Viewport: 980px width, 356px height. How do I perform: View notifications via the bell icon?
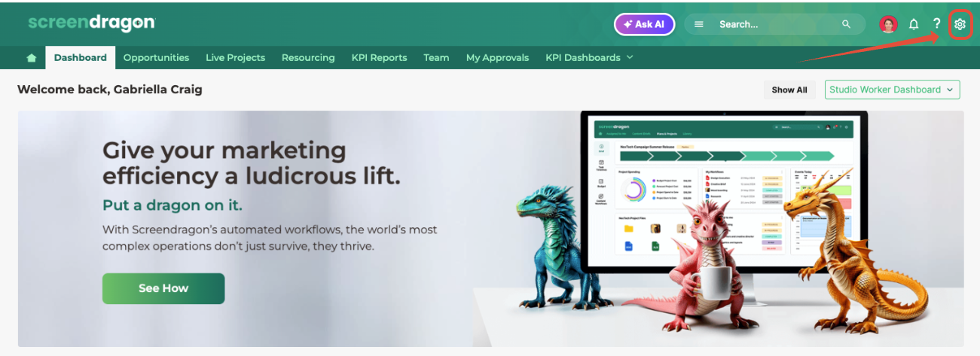pyautogui.click(x=914, y=24)
